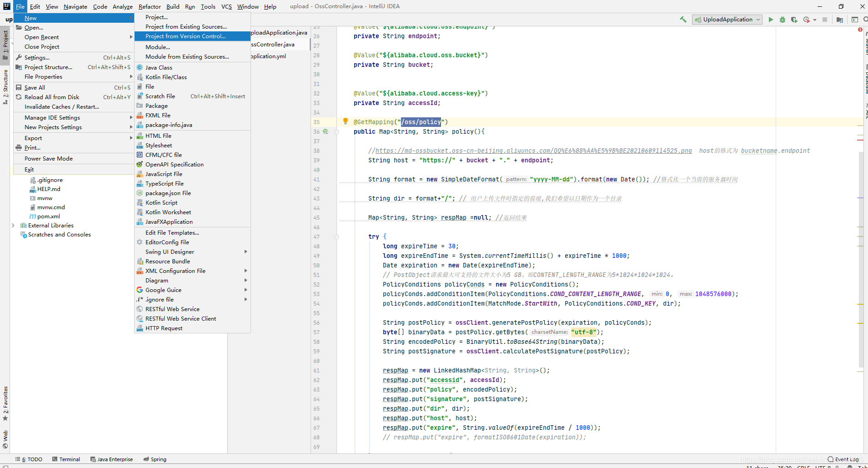Click the intention lightbulb on line 35
This screenshot has height=468, width=868.
click(x=345, y=121)
